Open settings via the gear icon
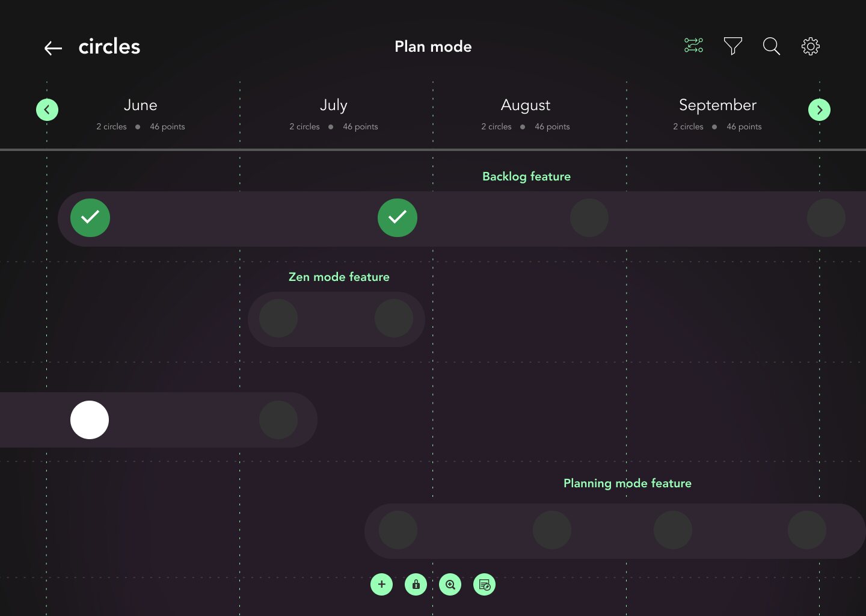 (811, 46)
